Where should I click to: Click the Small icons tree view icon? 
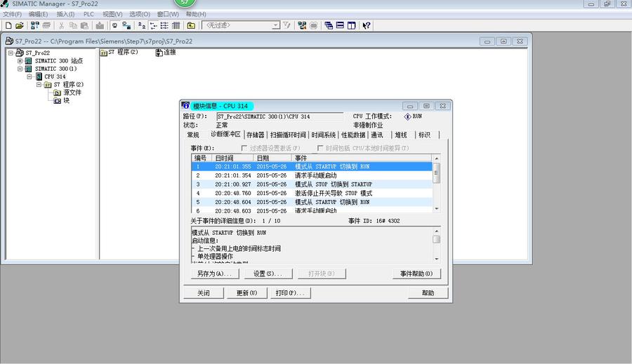point(153,25)
